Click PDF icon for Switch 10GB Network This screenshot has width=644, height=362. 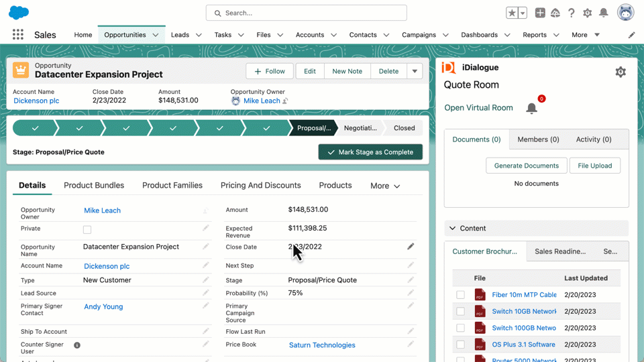point(480,311)
